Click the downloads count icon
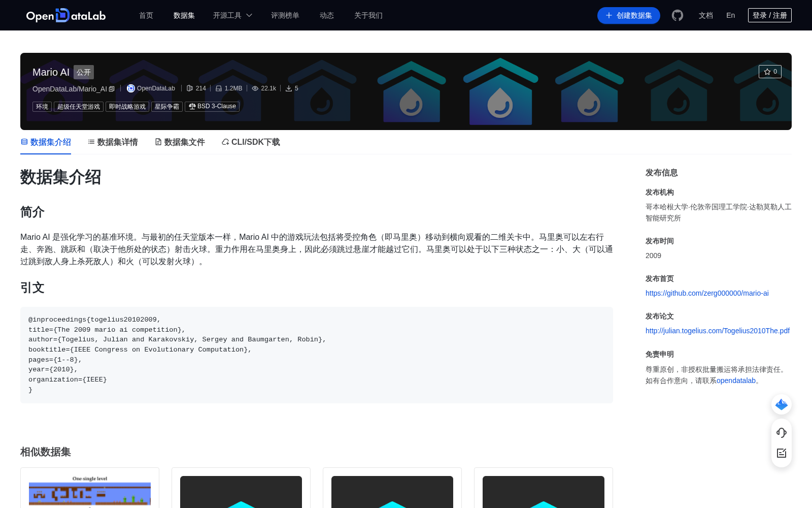The height and width of the screenshot is (508, 812). click(289, 88)
